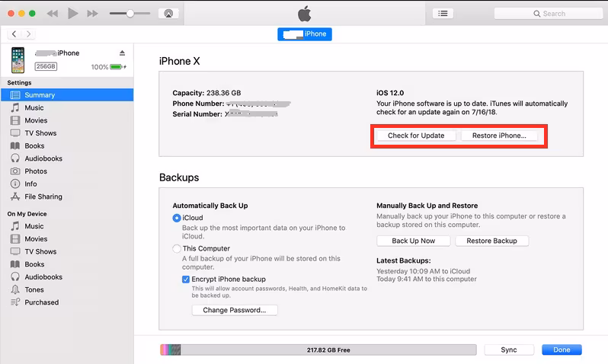Select the iCloud backup radio button
The width and height of the screenshot is (608, 364).
(177, 218)
